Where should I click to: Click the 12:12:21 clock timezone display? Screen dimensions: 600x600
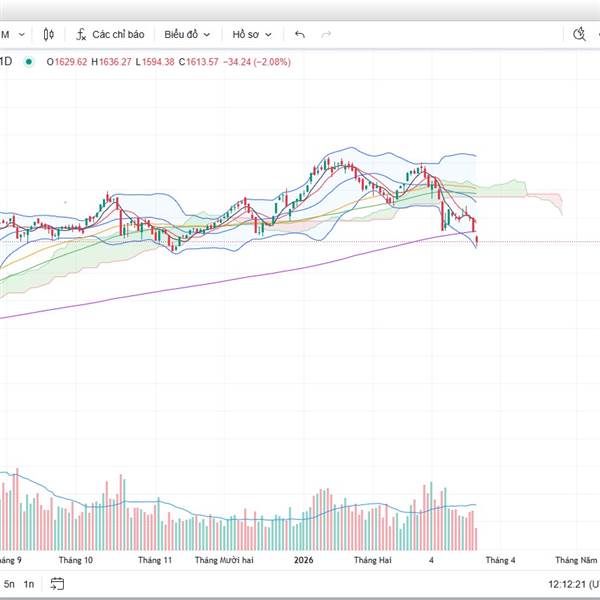[572, 583]
